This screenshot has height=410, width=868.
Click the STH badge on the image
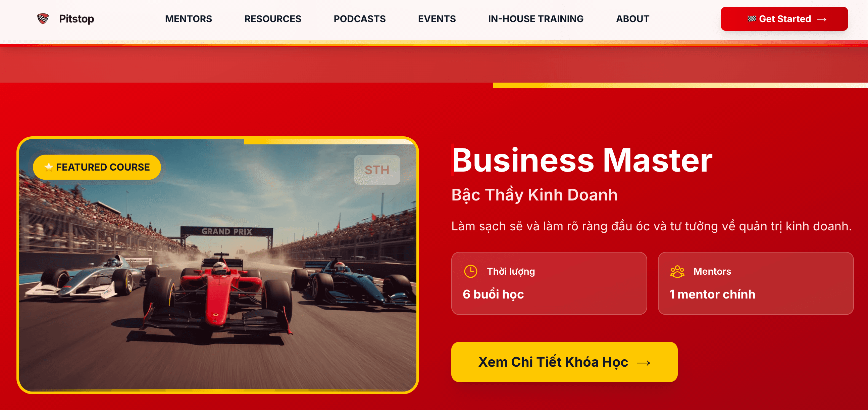[x=377, y=170]
